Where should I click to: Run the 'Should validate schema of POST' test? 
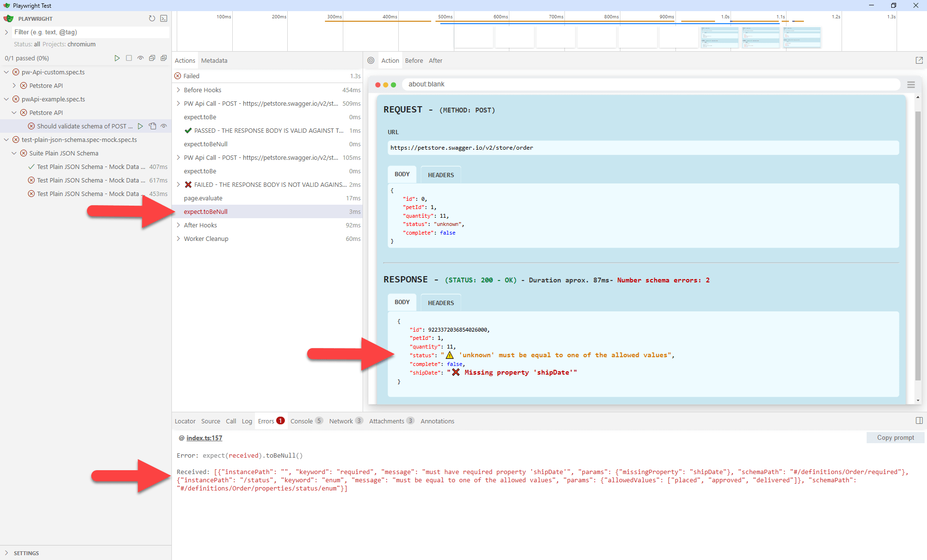pyautogui.click(x=140, y=126)
